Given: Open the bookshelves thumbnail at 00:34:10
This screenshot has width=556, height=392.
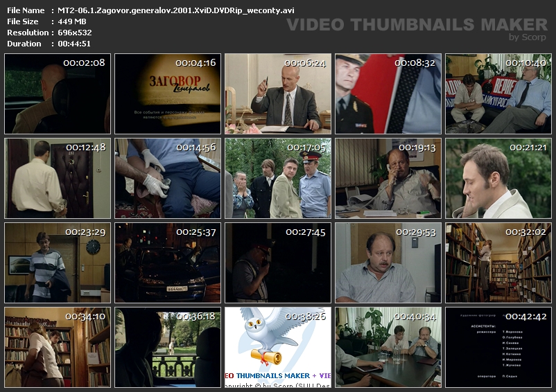Looking at the screenshot, I should [x=58, y=348].
